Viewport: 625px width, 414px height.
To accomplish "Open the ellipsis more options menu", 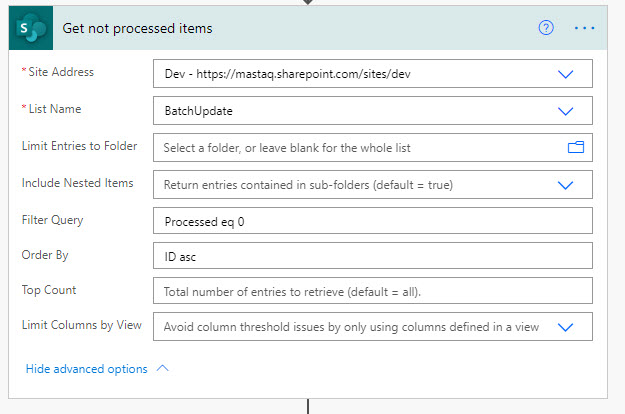I will point(584,28).
